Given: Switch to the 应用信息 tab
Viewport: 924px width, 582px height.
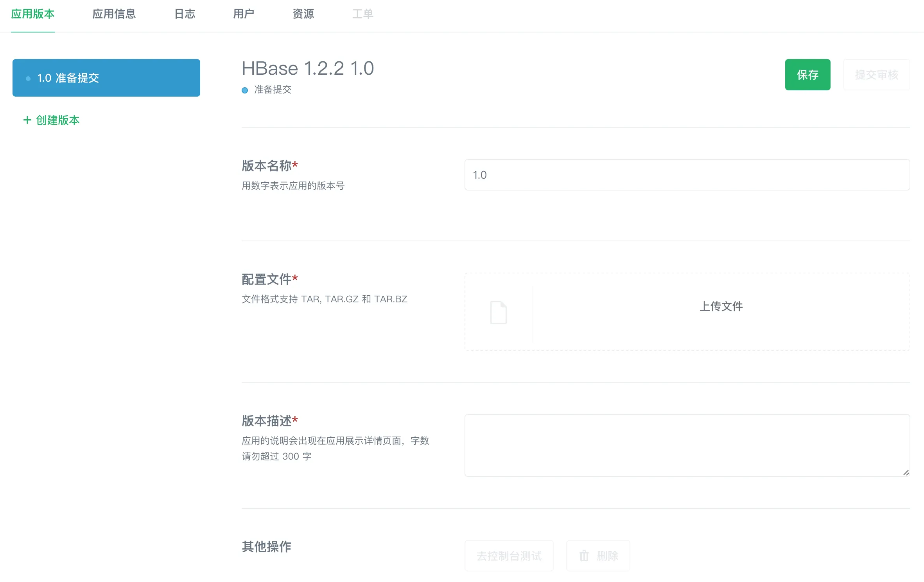Looking at the screenshot, I should pyautogui.click(x=114, y=14).
